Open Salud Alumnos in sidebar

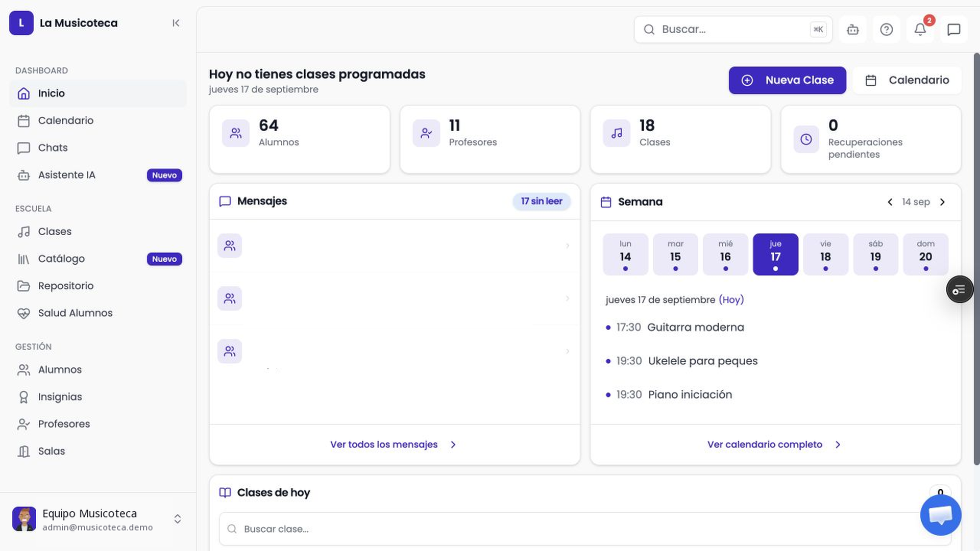[x=98, y=313]
